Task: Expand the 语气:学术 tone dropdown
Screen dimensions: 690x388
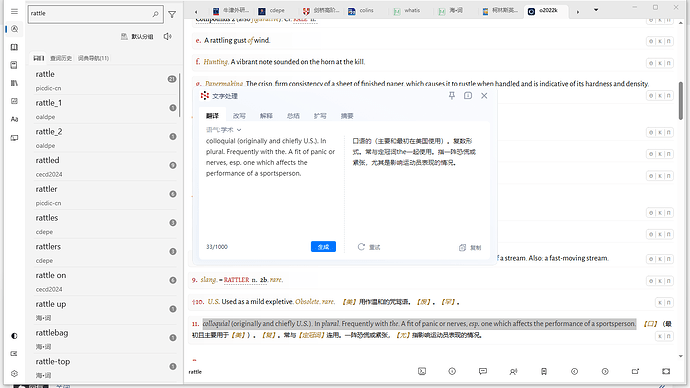Action: click(224, 130)
